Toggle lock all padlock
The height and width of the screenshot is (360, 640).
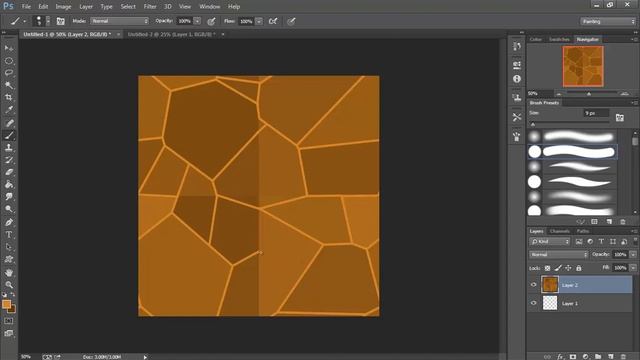click(578, 268)
